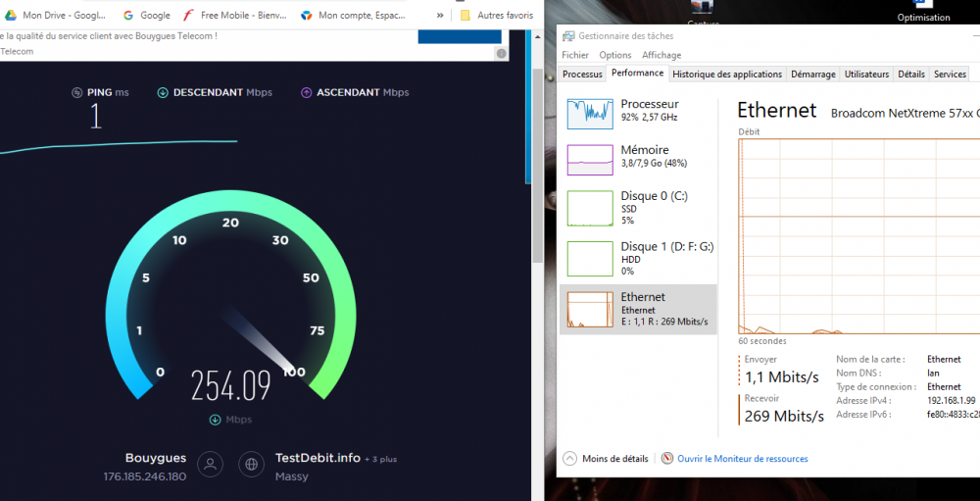Open the Google bookmark
980x501 pixels.
[147, 15]
